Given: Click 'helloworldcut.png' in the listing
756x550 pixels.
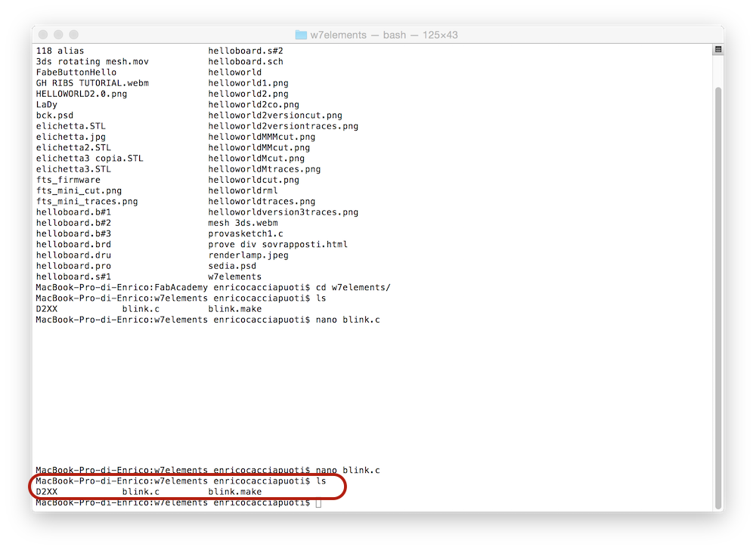Looking at the screenshot, I should pos(253,180).
